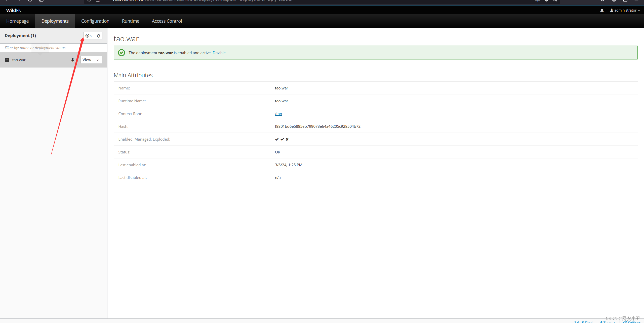Click the Deployment (1) column header
Screen dimensions: 644x323
20,36
